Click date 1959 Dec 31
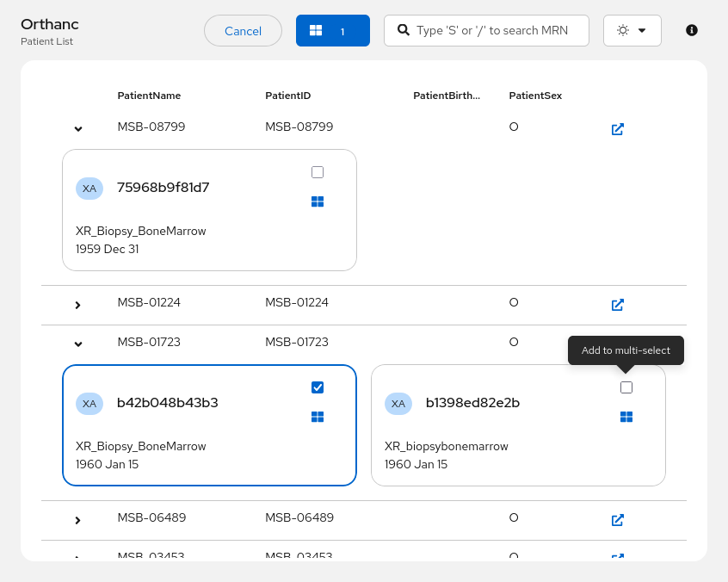This screenshot has width=728, height=582. tap(108, 250)
